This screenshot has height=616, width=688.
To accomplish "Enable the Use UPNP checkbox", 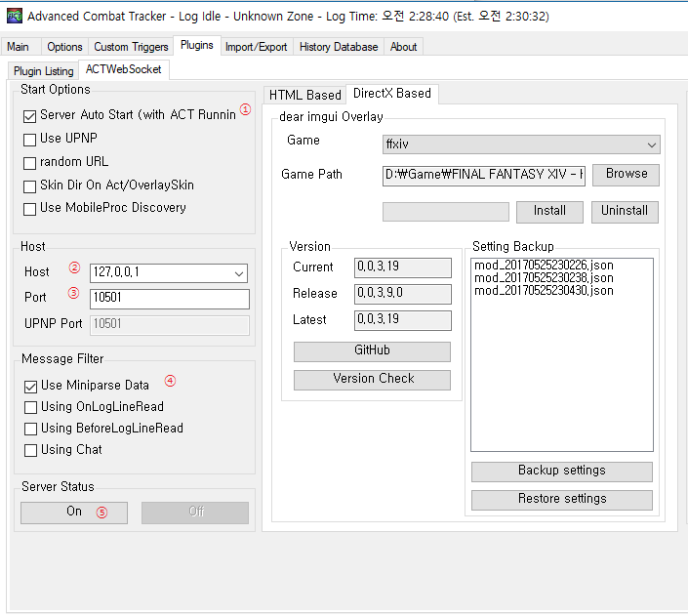I will pyautogui.click(x=29, y=140).
